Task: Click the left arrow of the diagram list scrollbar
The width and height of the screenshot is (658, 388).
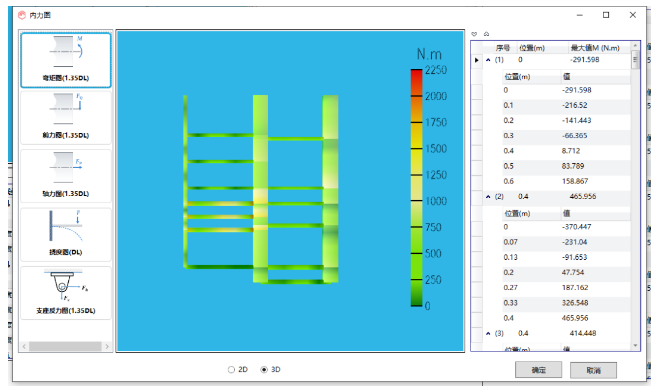Action: [24, 346]
